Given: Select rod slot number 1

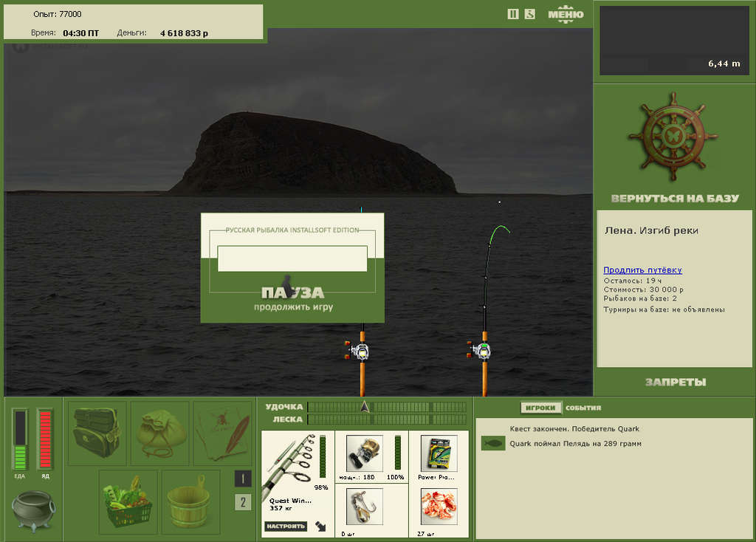Looking at the screenshot, I should 242,478.
